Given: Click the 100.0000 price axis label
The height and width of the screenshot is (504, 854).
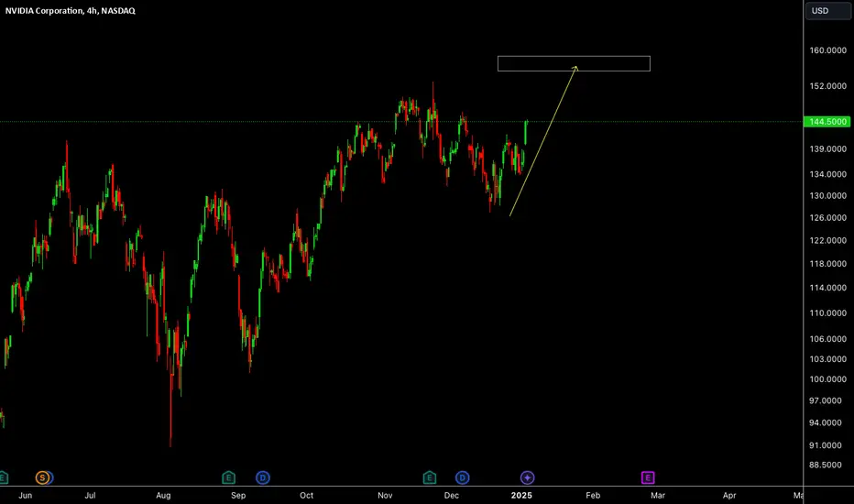Looking at the screenshot, I should (827, 379).
